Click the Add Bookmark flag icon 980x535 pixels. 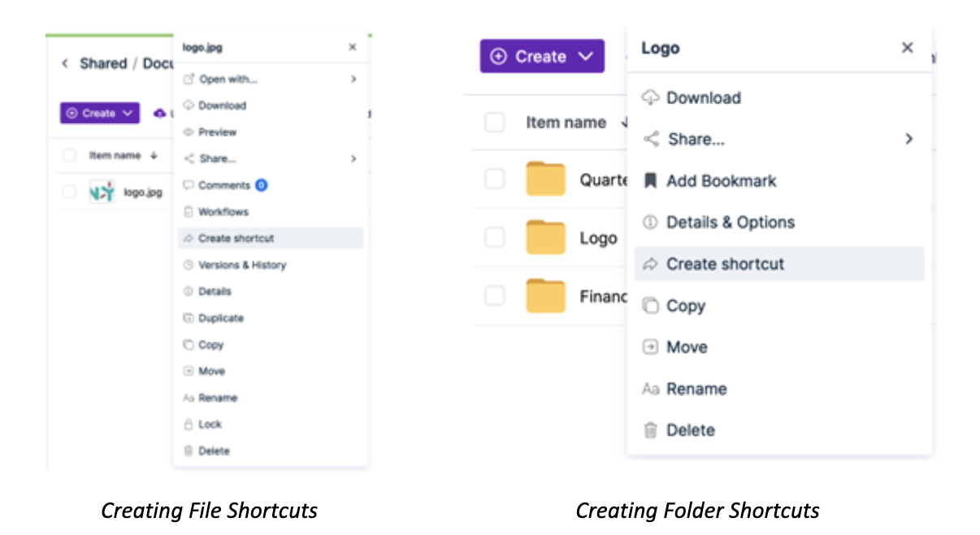(650, 181)
